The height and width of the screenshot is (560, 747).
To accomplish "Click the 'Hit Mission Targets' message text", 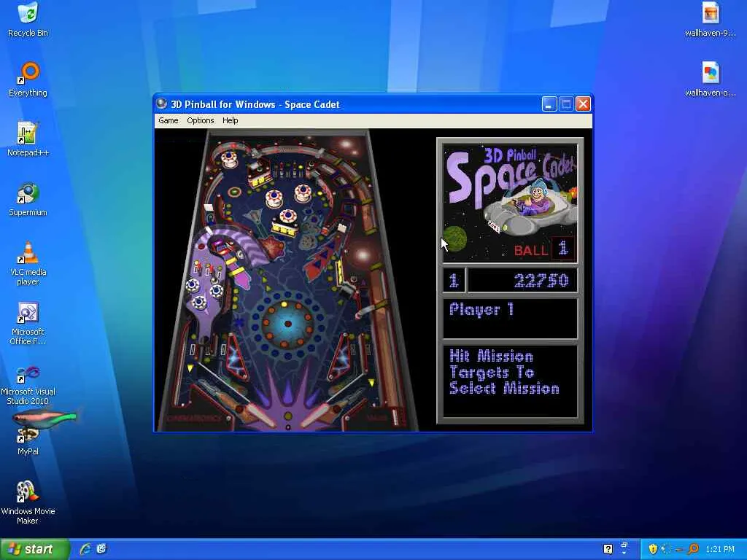I will click(x=504, y=372).
